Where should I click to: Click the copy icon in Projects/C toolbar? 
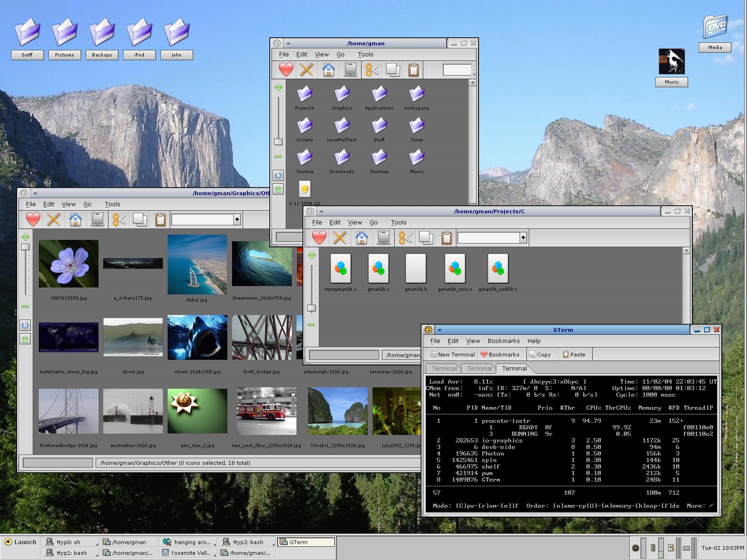click(426, 238)
